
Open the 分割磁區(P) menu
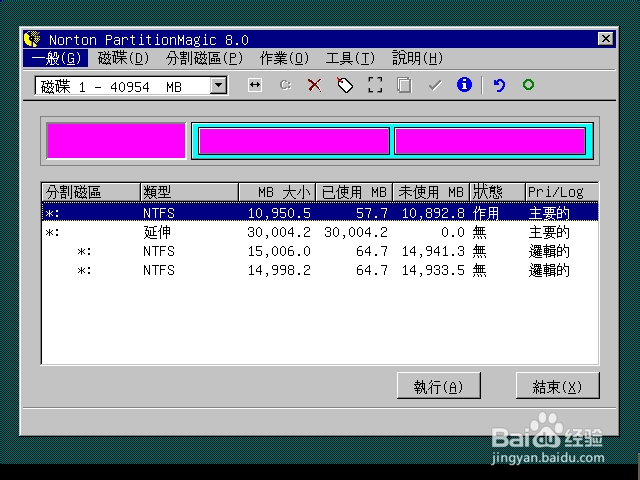point(204,58)
